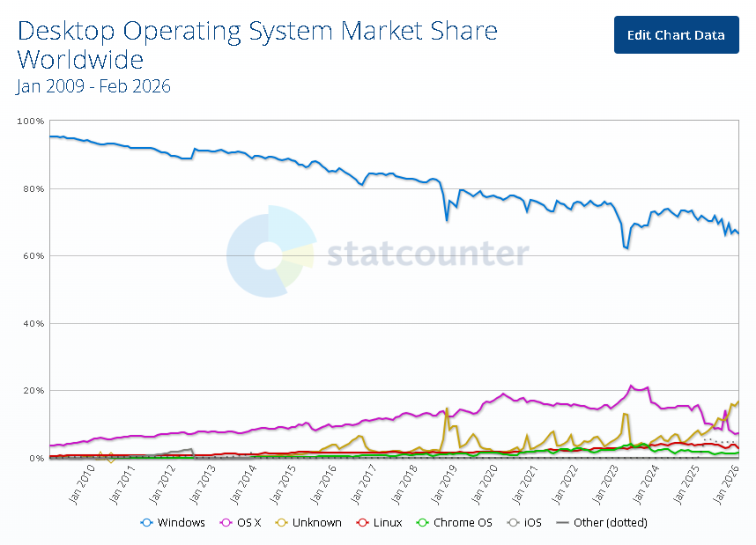Click the 60% y-axis label
The image size is (756, 545).
click(33, 256)
